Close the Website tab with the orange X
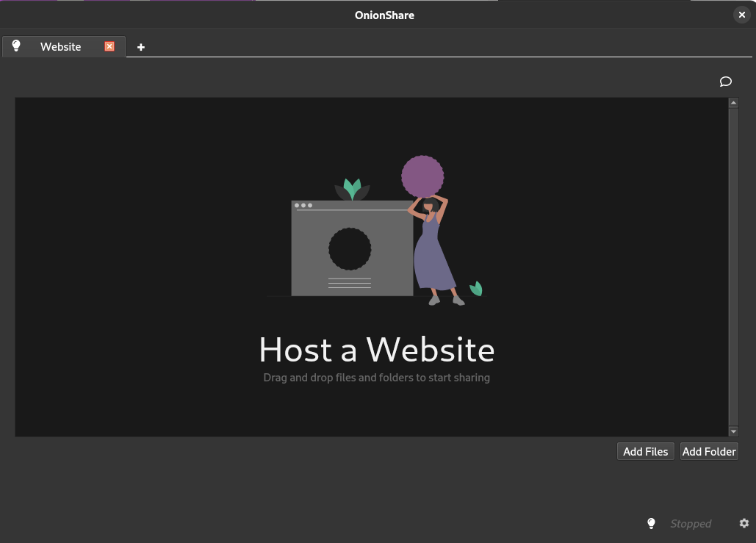 (109, 46)
